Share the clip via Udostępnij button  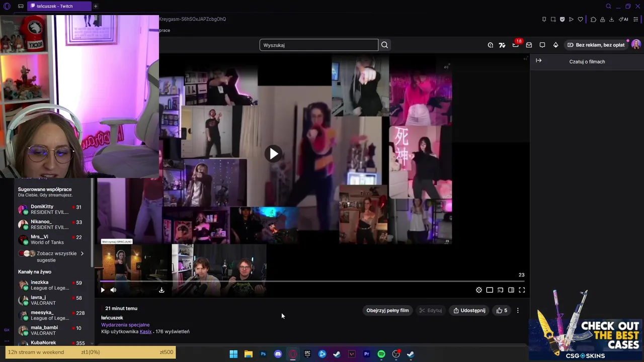coord(469,311)
